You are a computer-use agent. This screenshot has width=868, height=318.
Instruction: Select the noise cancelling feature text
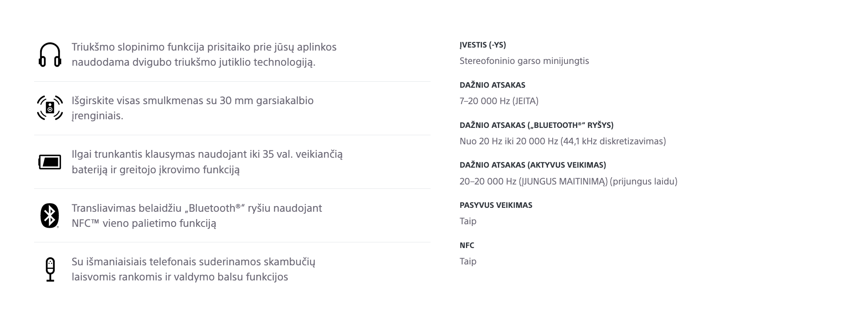coord(204,54)
